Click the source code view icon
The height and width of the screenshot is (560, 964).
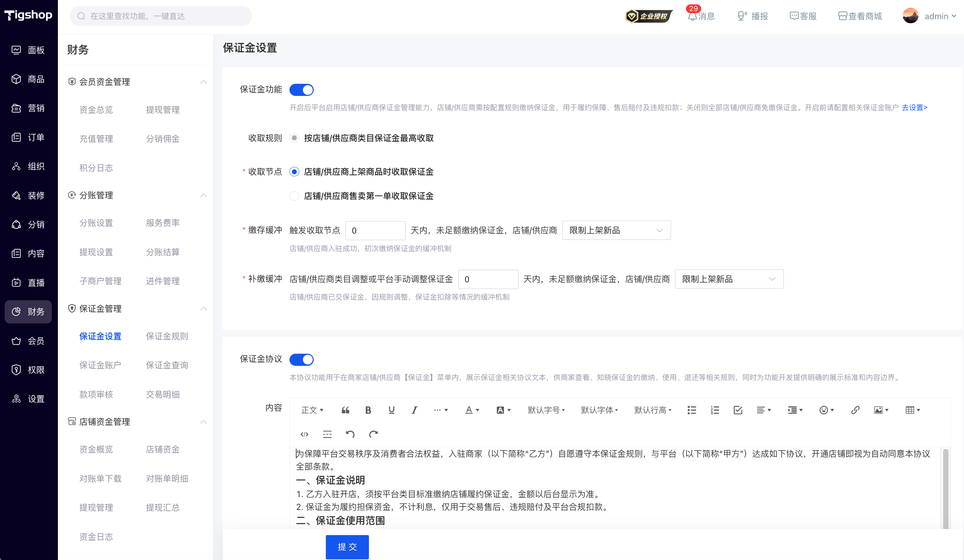coord(305,434)
